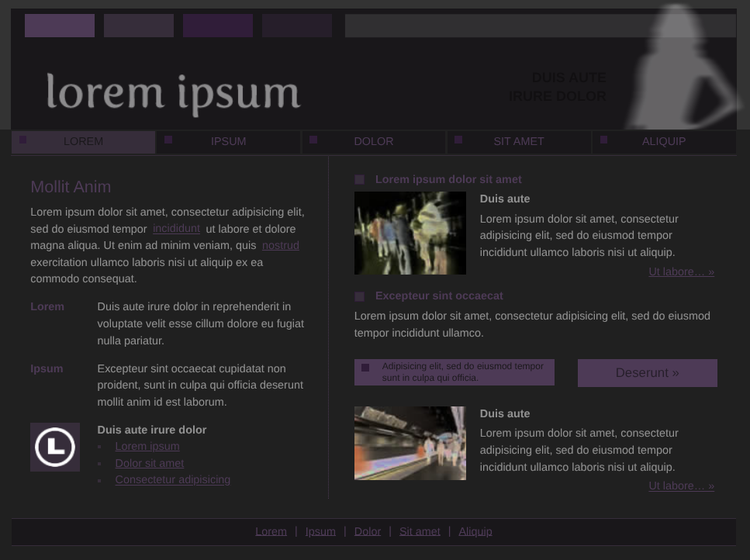
Task: Click the empty input bar at the top
Action: (x=540, y=26)
